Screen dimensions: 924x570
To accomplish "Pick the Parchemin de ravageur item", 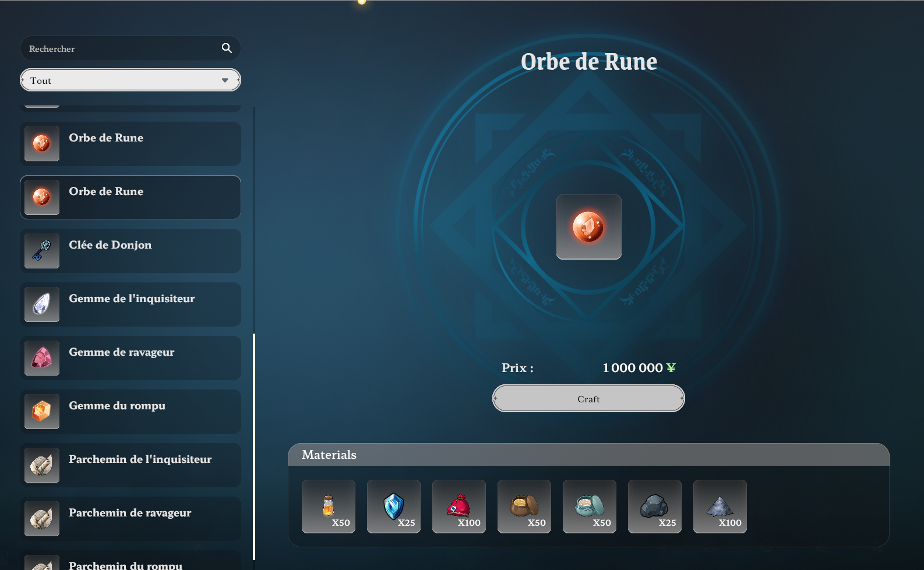I will (x=131, y=519).
